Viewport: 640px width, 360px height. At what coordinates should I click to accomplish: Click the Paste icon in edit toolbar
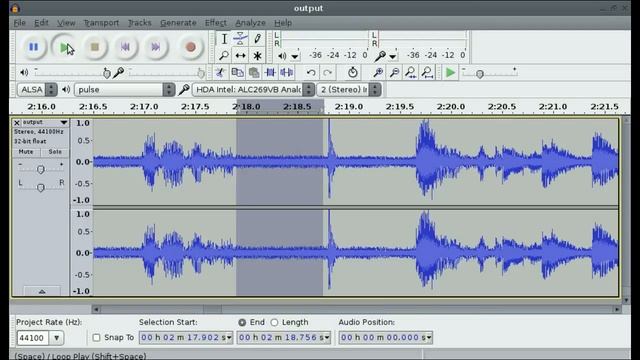coord(254,73)
